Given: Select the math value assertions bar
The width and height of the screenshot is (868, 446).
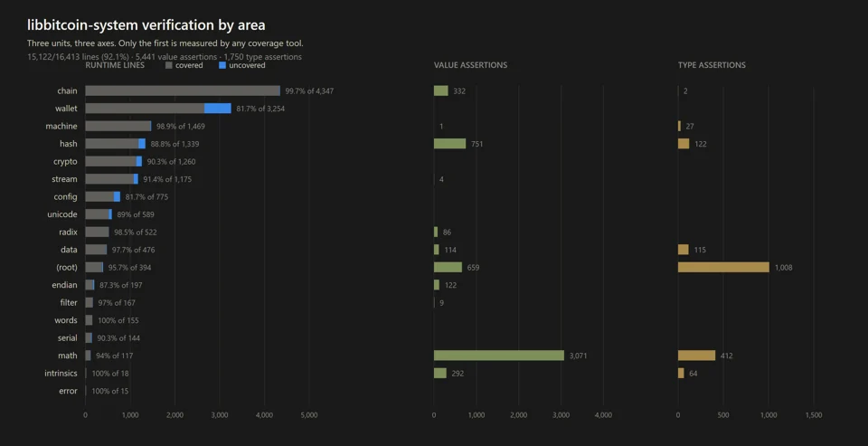Looking at the screenshot, I should [x=499, y=356].
